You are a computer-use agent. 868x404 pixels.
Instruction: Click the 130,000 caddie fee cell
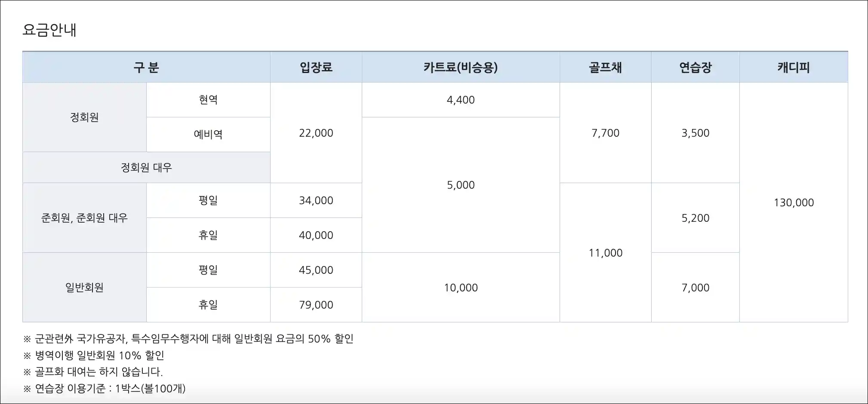794,202
